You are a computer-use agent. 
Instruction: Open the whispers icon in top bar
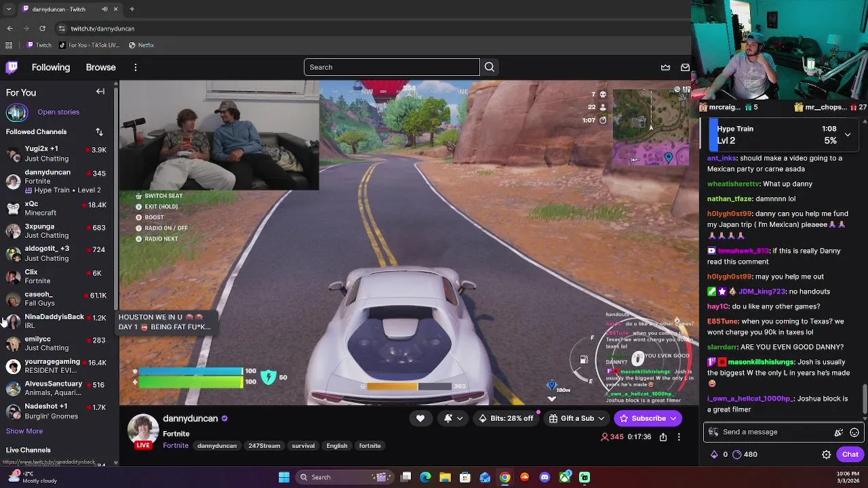tap(685, 67)
